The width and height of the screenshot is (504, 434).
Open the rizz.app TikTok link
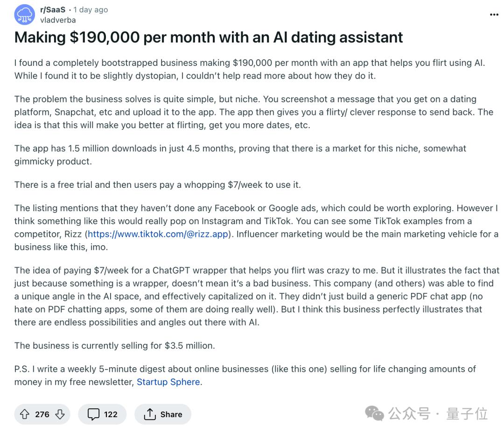point(158,234)
